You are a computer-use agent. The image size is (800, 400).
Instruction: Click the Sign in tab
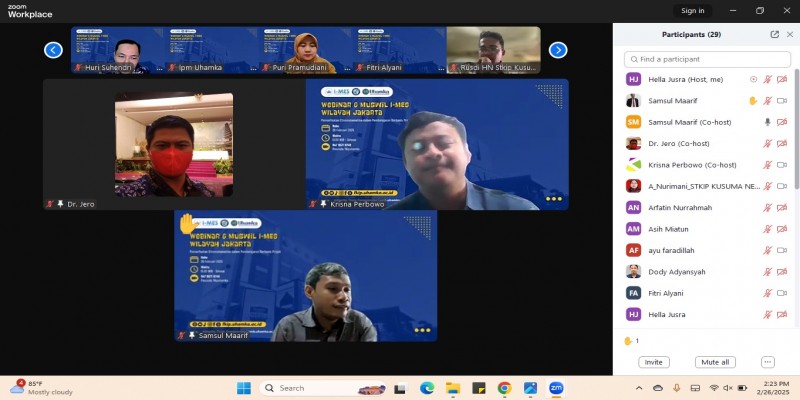(692, 10)
